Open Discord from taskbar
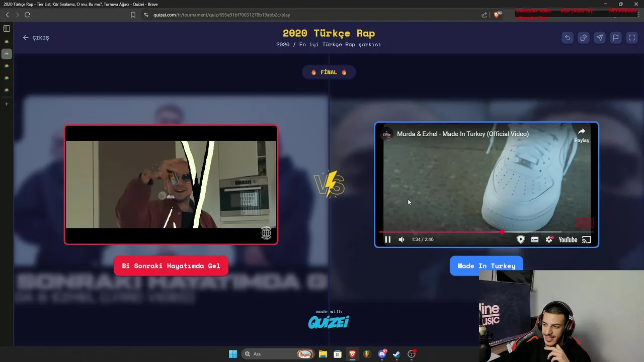 pyautogui.click(x=382, y=354)
